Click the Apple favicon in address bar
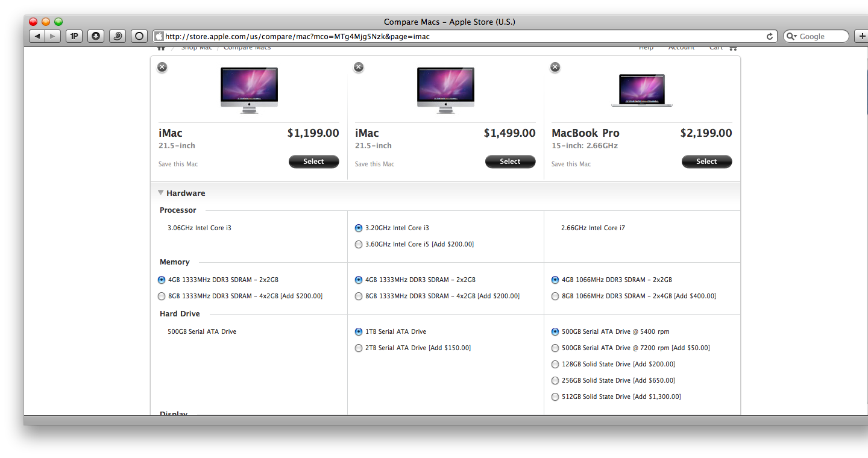This screenshot has height=458, width=868. (x=159, y=36)
